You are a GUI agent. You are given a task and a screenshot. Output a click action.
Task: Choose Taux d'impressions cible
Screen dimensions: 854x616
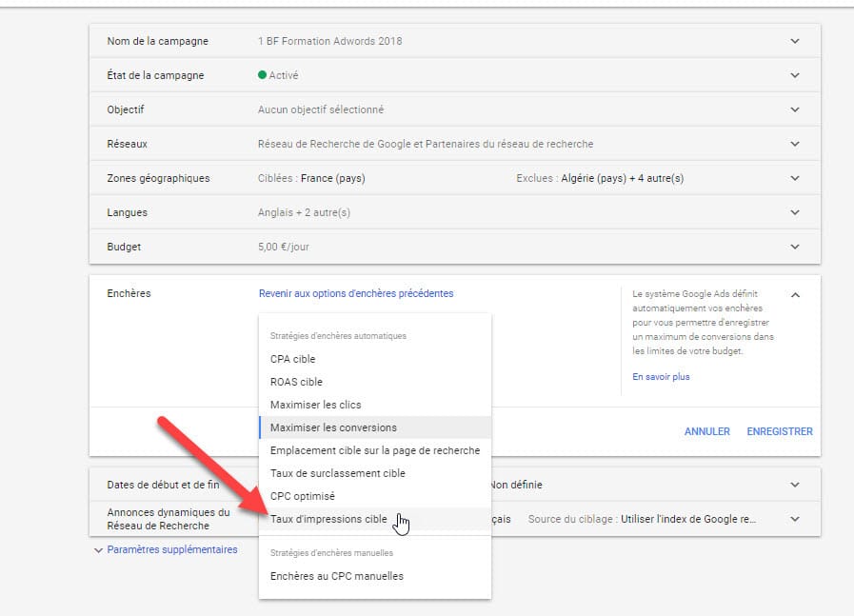click(x=375, y=519)
